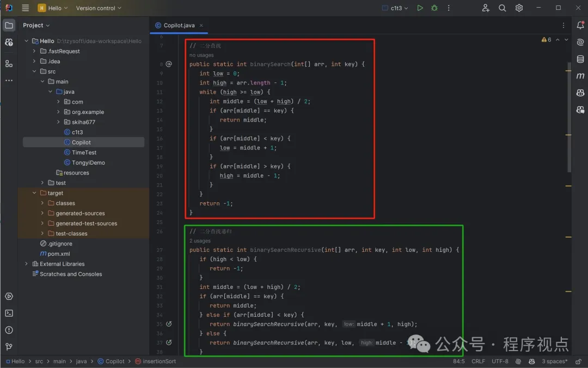This screenshot has height=368, width=588.
Task: Collapse the Hello project root node
Action: (x=26, y=41)
